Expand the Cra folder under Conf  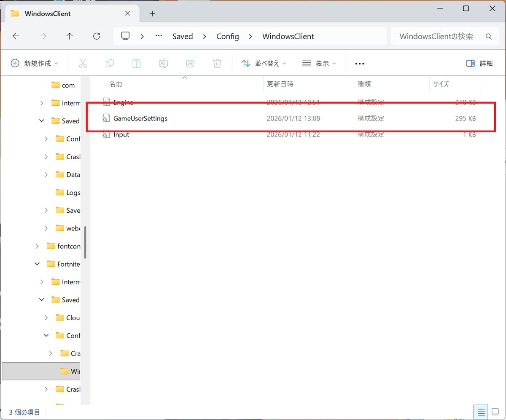(51, 353)
